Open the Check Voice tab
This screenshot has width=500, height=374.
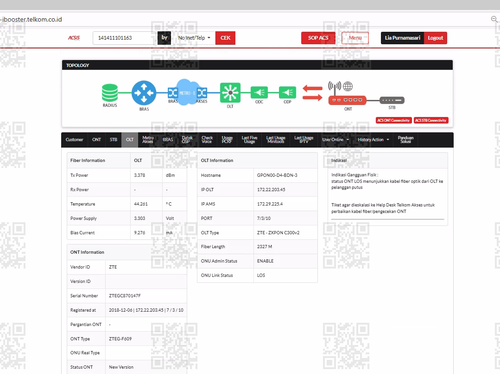(x=207, y=140)
